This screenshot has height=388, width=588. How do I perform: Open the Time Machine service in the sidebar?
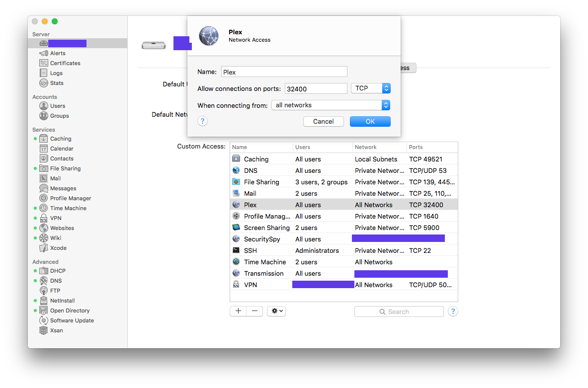pyautogui.click(x=68, y=208)
